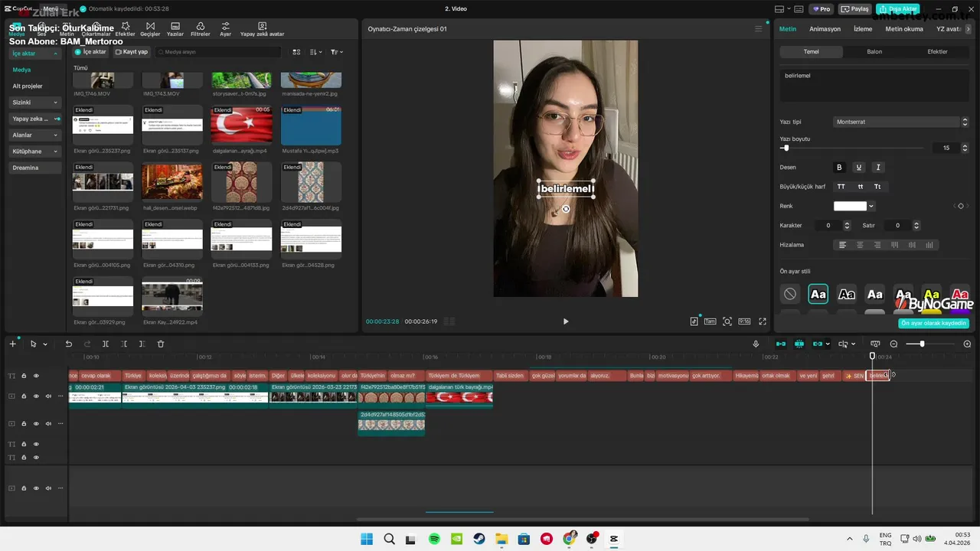Viewport: 980px width, 551px height.
Task: Open the Geçişler transitions tab
Action: coord(150,29)
